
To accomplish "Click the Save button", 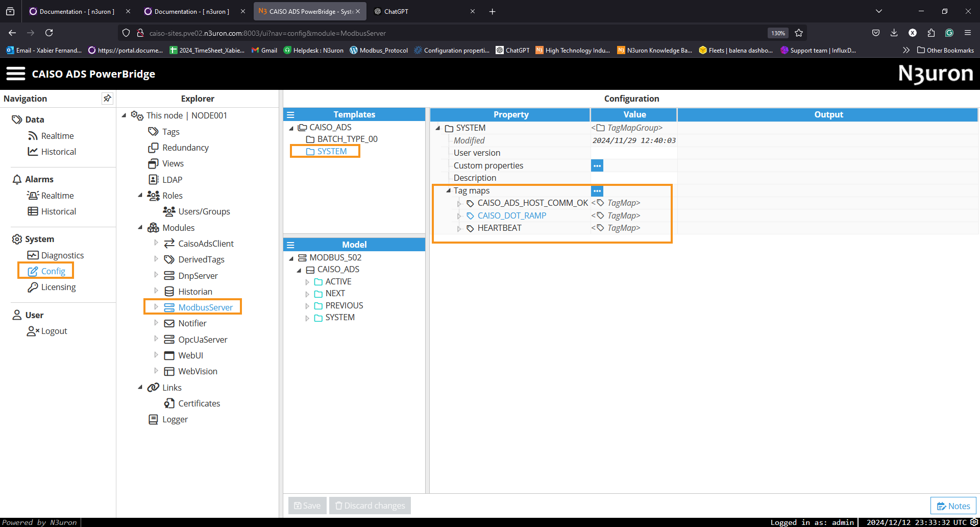I will click(307, 506).
